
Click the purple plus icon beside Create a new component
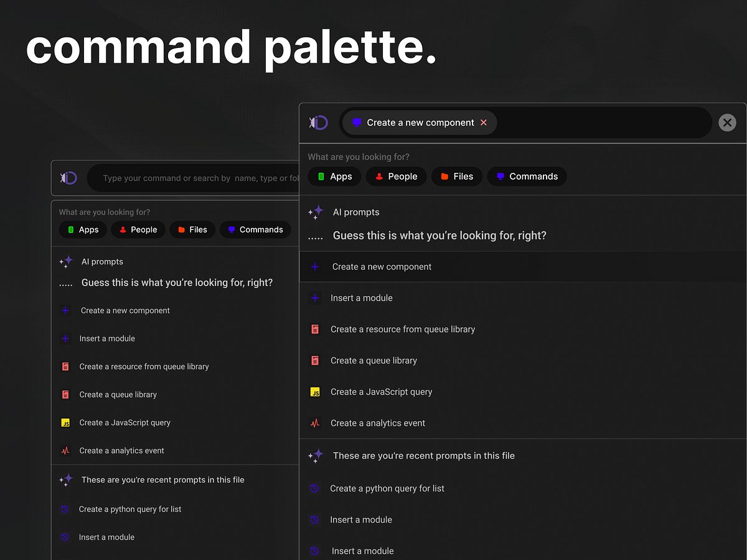tap(315, 266)
